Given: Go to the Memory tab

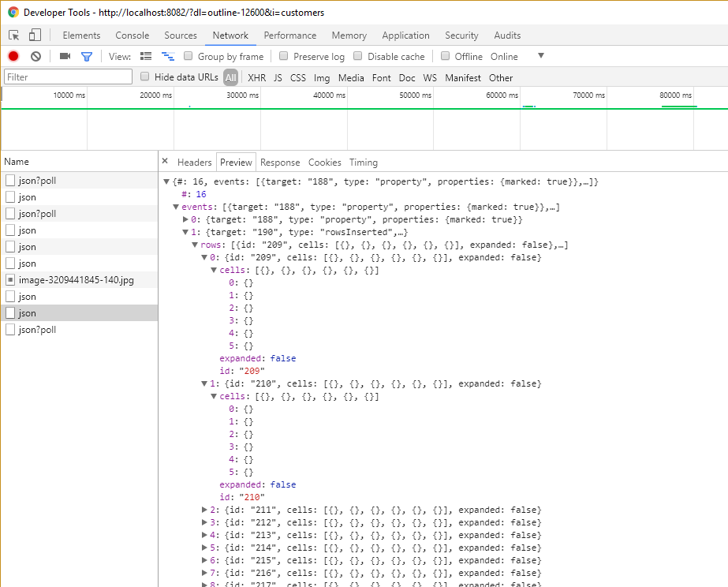Looking at the screenshot, I should 349,36.
